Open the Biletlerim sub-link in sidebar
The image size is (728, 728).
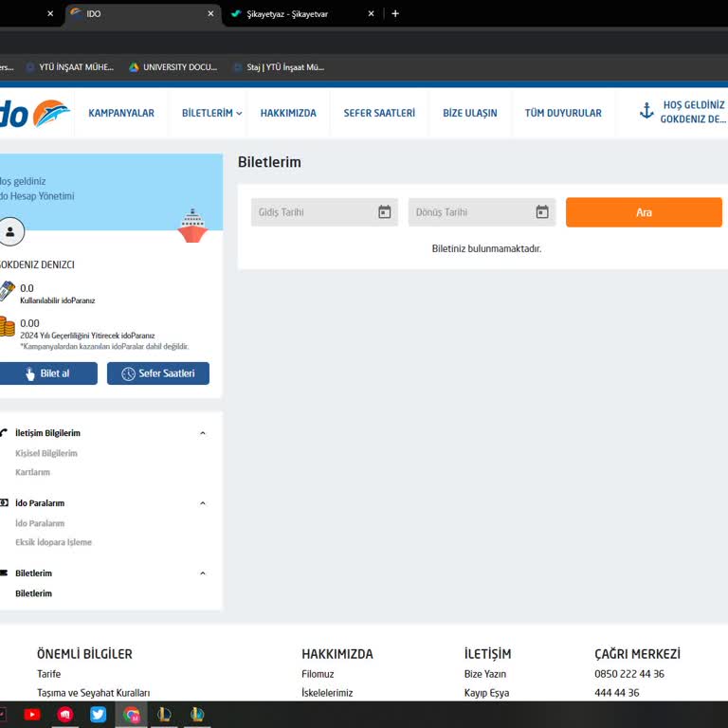point(33,593)
